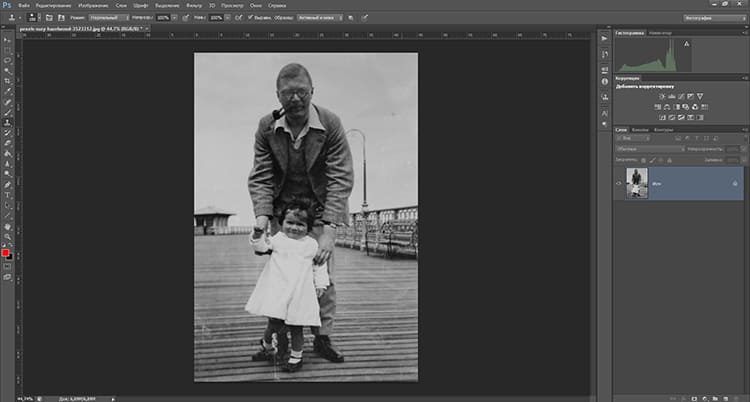Toggle pressure for opacity button
Screen dimensions: 750x402
(x=186, y=18)
